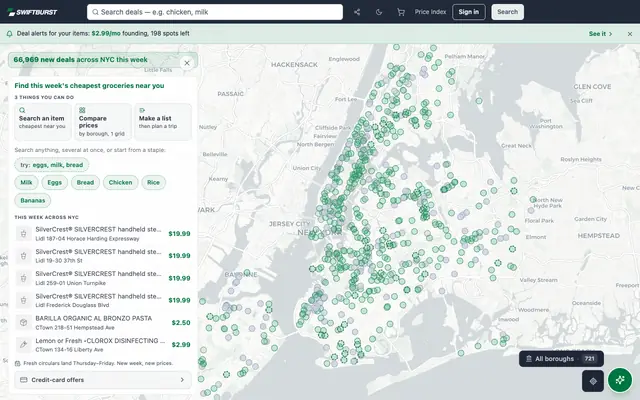
Task: Click the HACKENSACK map label
Action: 294,64
